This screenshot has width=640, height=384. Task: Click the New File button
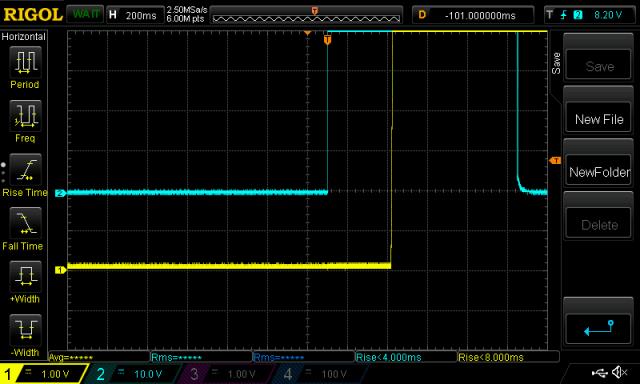(x=598, y=119)
